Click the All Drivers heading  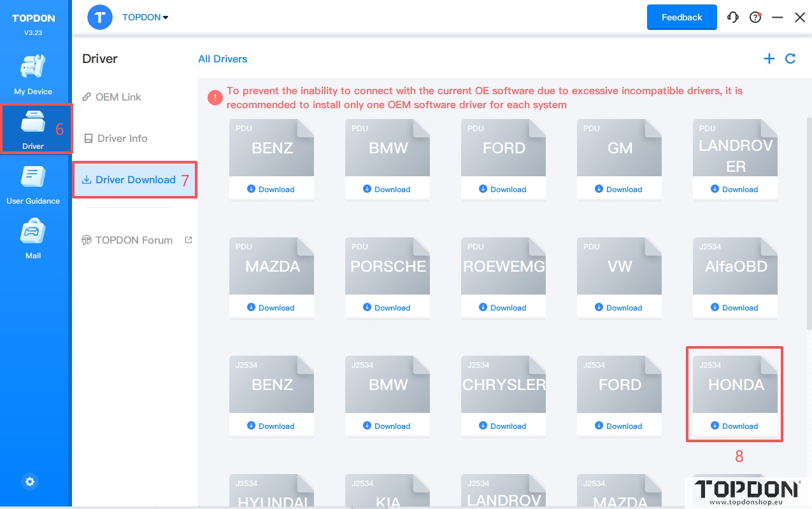click(x=223, y=59)
